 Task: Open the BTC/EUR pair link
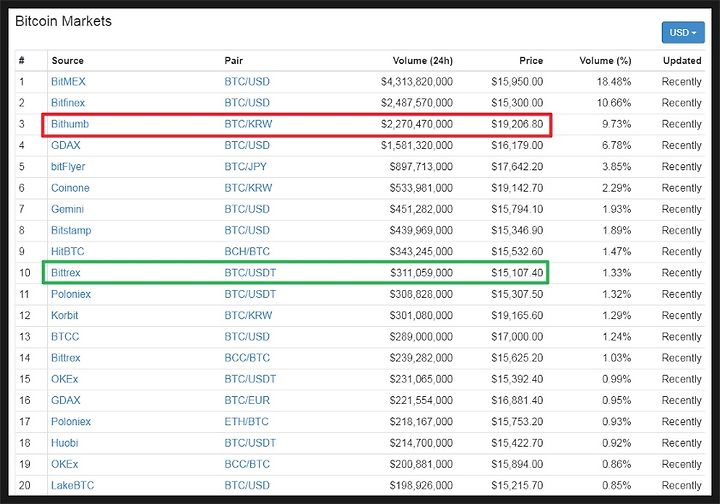click(247, 400)
